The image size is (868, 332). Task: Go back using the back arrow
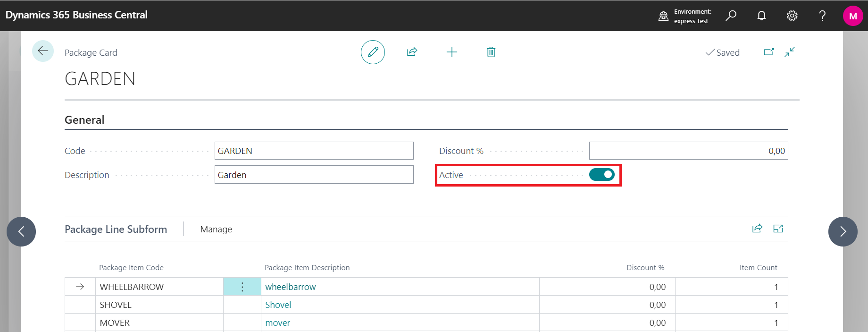click(43, 51)
